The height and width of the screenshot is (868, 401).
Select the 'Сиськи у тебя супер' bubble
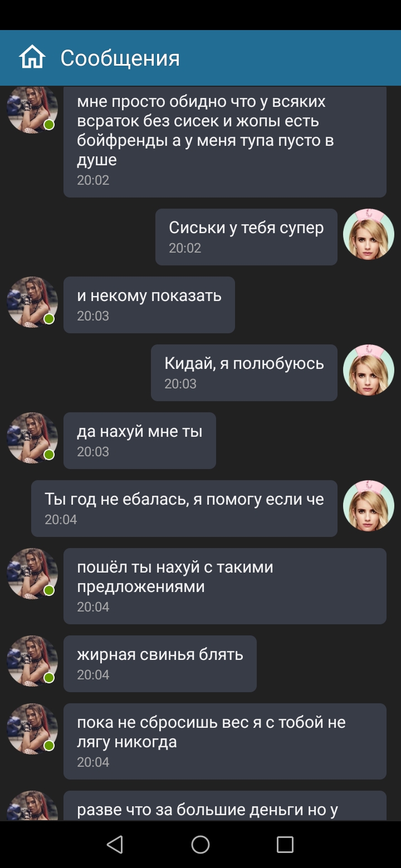(246, 237)
